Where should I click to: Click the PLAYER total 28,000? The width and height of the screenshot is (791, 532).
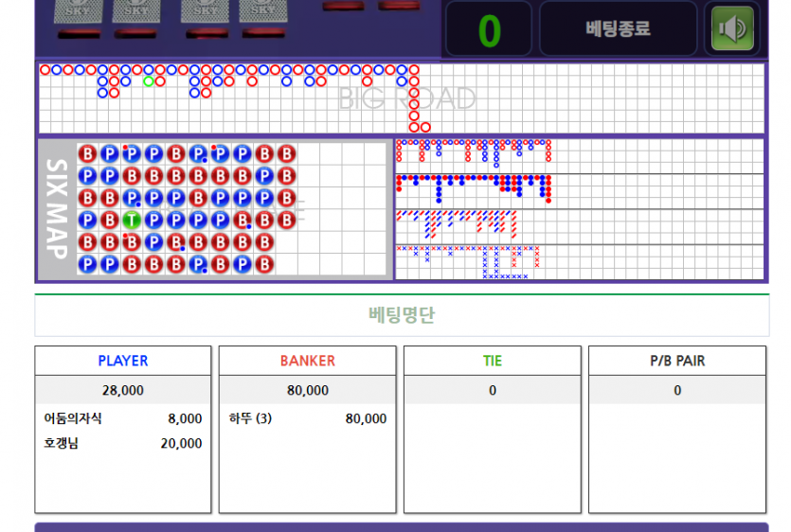coord(123,390)
